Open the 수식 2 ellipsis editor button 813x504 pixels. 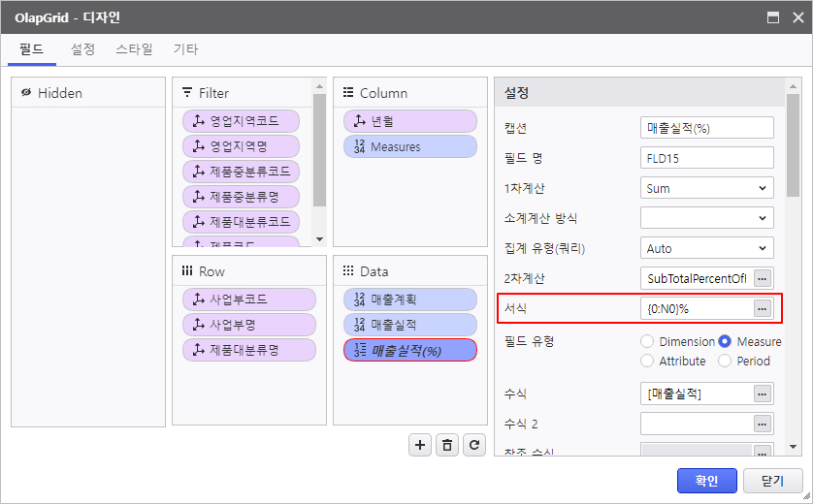763,424
